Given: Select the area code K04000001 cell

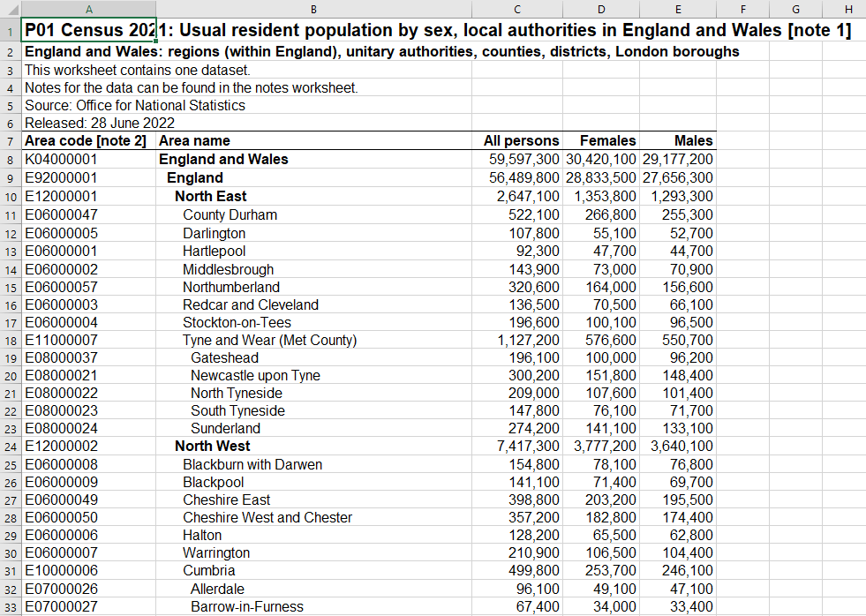Looking at the screenshot, I should 88,160.
